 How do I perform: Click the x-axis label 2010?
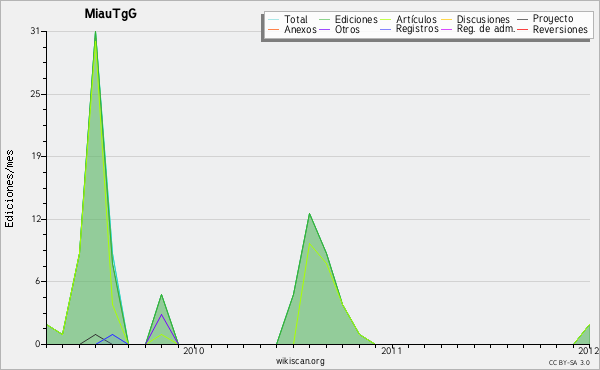point(194,350)
